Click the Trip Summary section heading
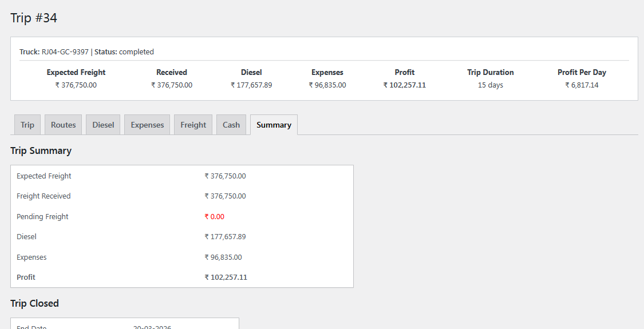 coord(41,151)
